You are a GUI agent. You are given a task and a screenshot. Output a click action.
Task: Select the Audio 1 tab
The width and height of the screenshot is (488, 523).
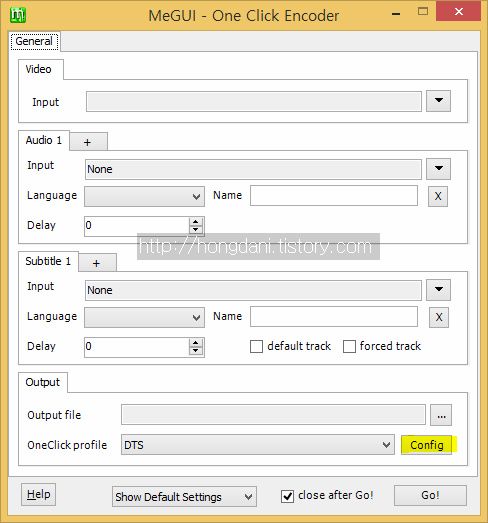pos(44,140)
